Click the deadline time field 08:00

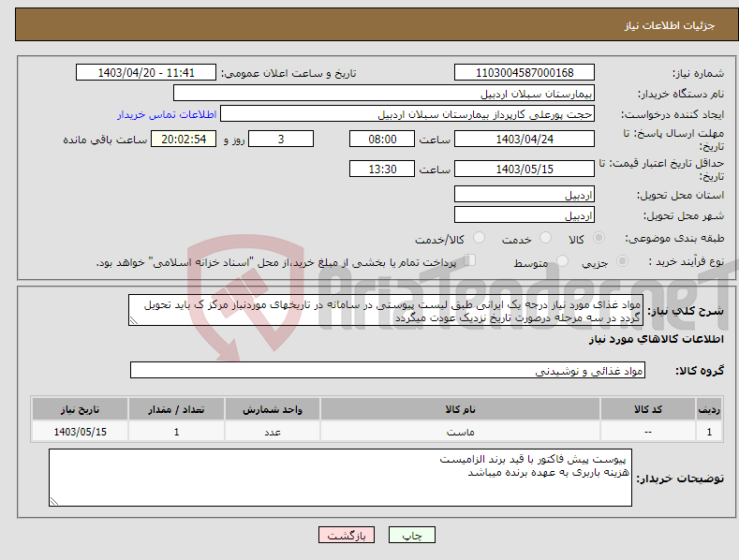point(382,139)
